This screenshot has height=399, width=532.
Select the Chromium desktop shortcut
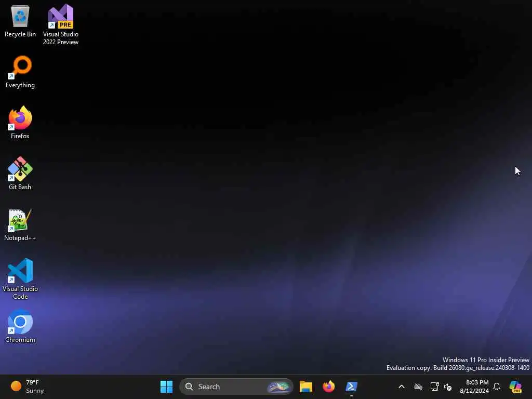click(x=20, y=326)
